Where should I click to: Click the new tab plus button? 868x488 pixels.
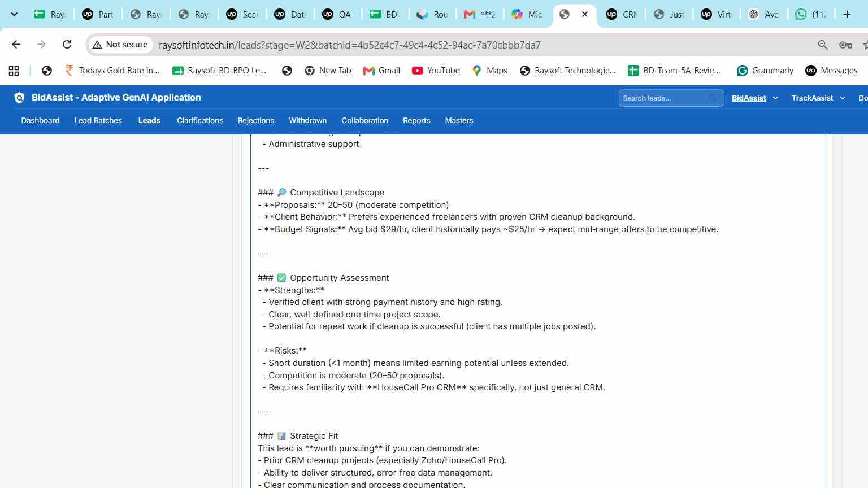(847, 14)
